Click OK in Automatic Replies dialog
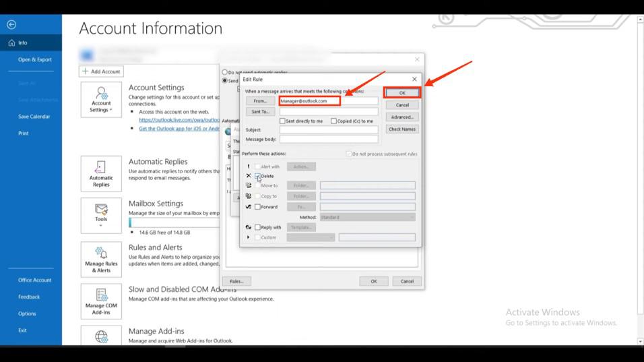 coord(374,282)
